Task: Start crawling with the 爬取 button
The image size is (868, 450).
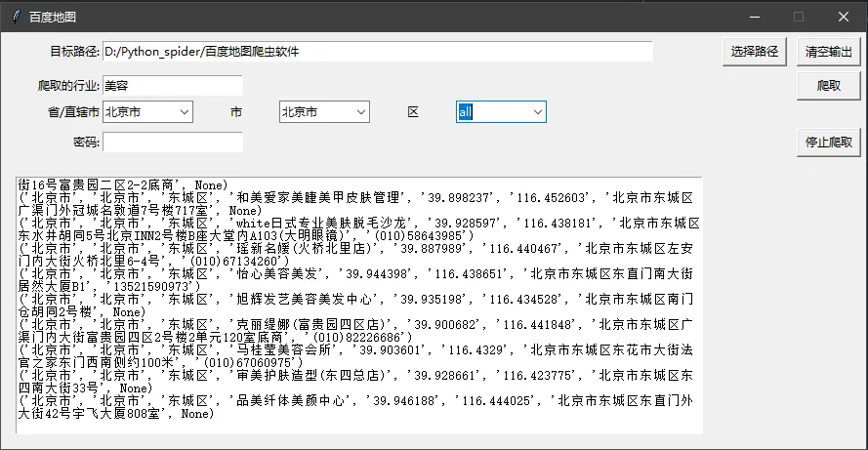Action: tap(828, 86)
